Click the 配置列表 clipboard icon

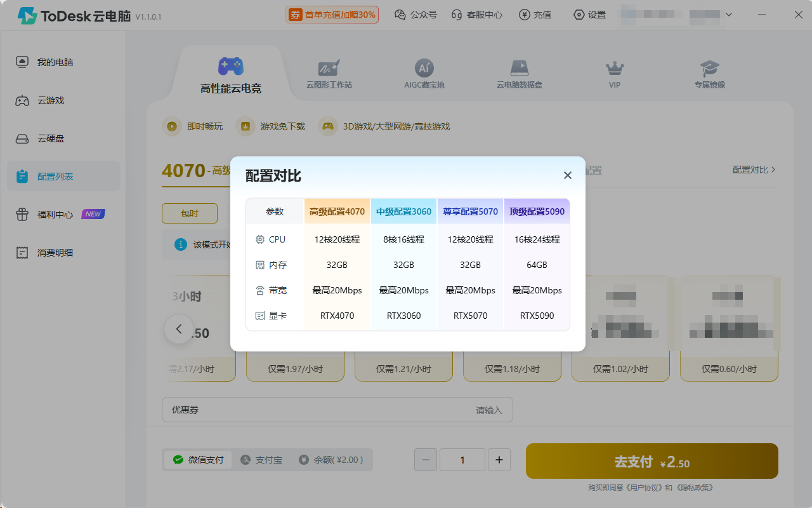coord(22,176)
